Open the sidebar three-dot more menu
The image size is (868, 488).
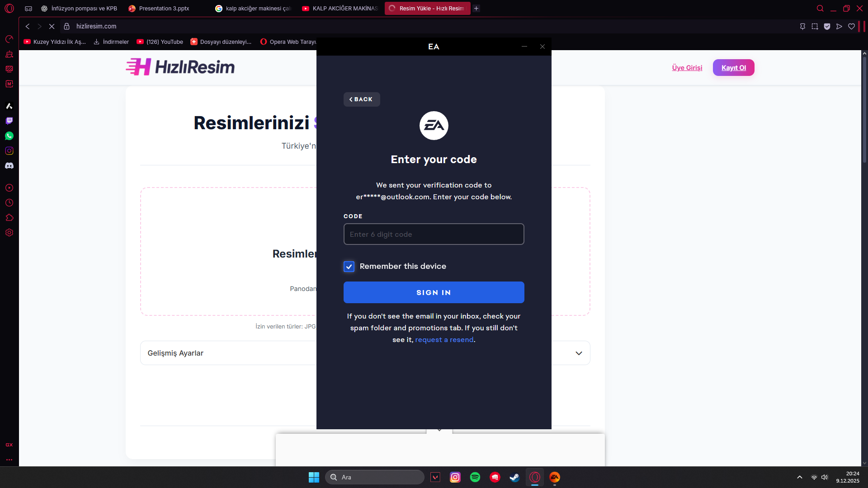(9, 460)
